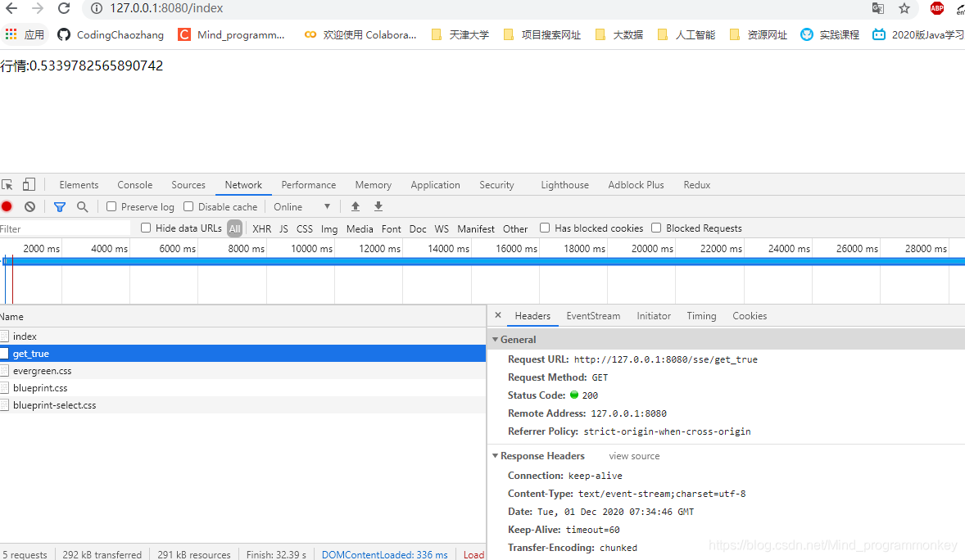Screen dimensions: 965x560
Task: Switch to the Memory tab
Action: tap(373, 184)
